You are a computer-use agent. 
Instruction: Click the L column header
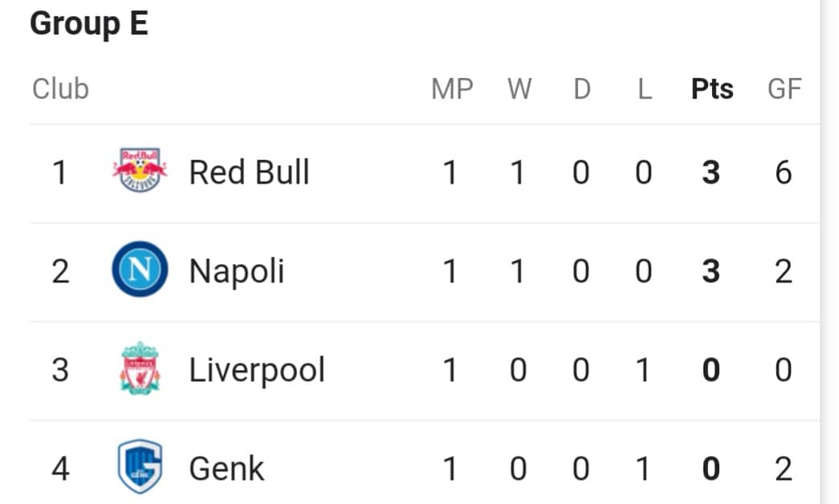click(x=645, y=89)
